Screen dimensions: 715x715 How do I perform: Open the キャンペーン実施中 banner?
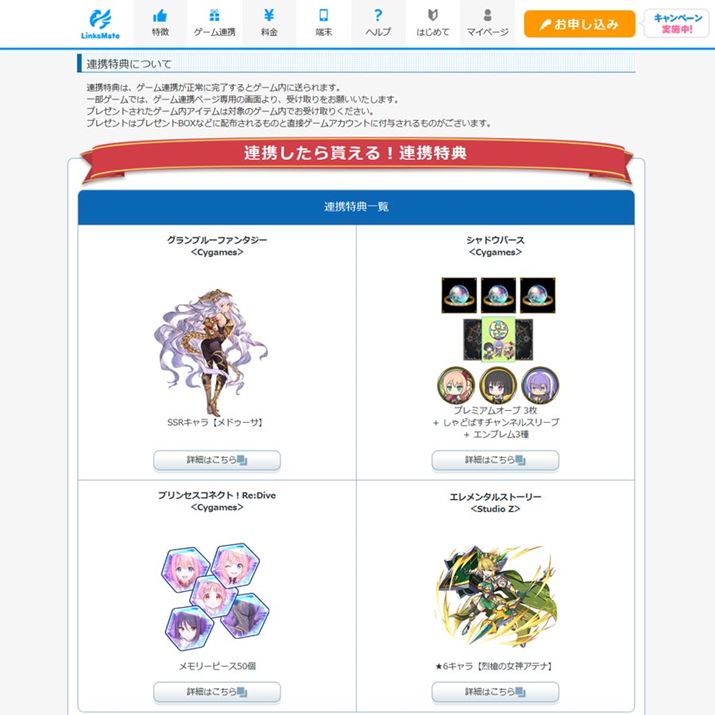pos(677,23)
